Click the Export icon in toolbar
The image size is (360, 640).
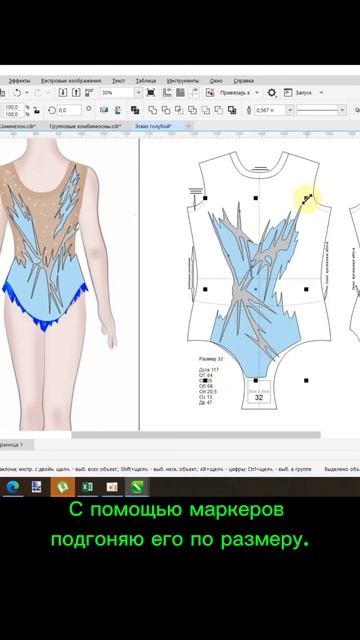(x=76, y=93)
